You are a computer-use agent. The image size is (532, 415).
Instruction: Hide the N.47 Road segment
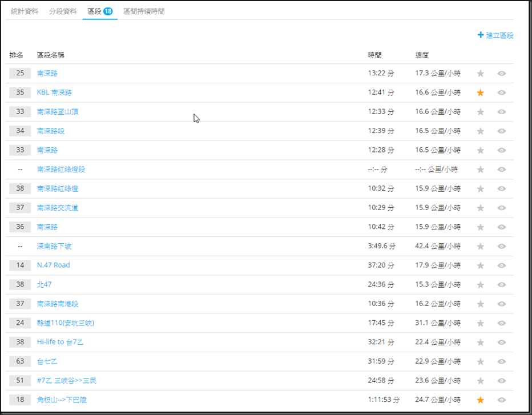[x=502, y=265]
